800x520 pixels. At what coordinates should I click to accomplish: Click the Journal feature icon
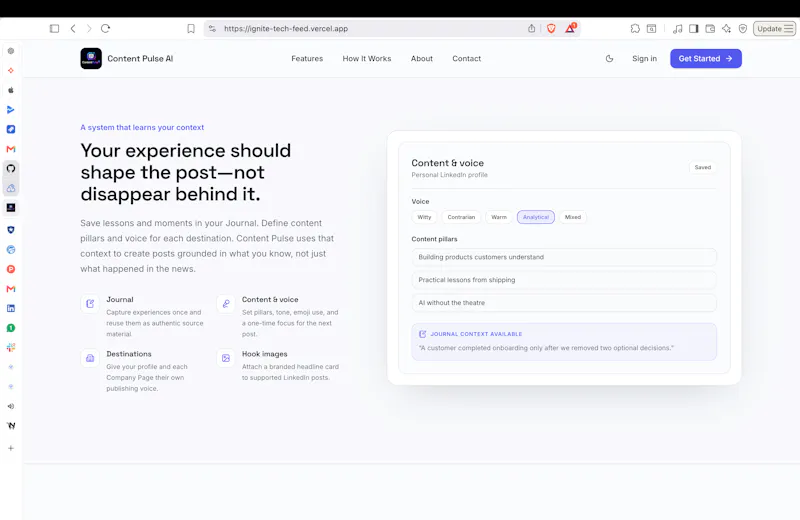[x=90, y=304]
